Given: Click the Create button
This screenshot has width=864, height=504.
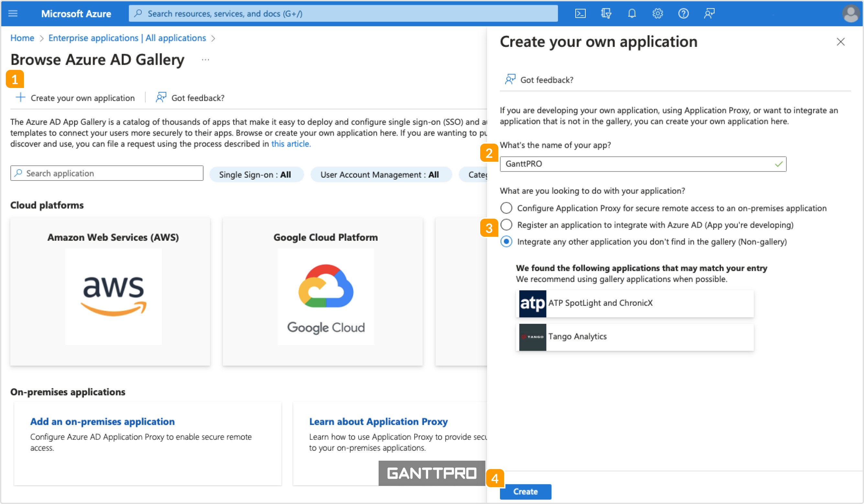Looking at the screenshot, I should pyautogui.click(x=525, y=492).
